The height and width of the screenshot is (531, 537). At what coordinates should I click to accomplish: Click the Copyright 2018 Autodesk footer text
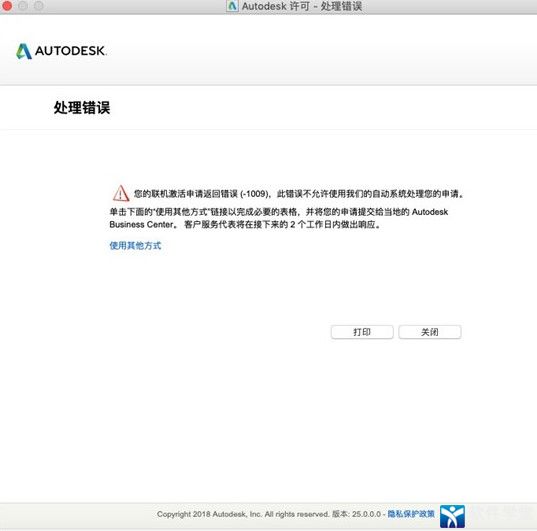(x=243, y=514)
